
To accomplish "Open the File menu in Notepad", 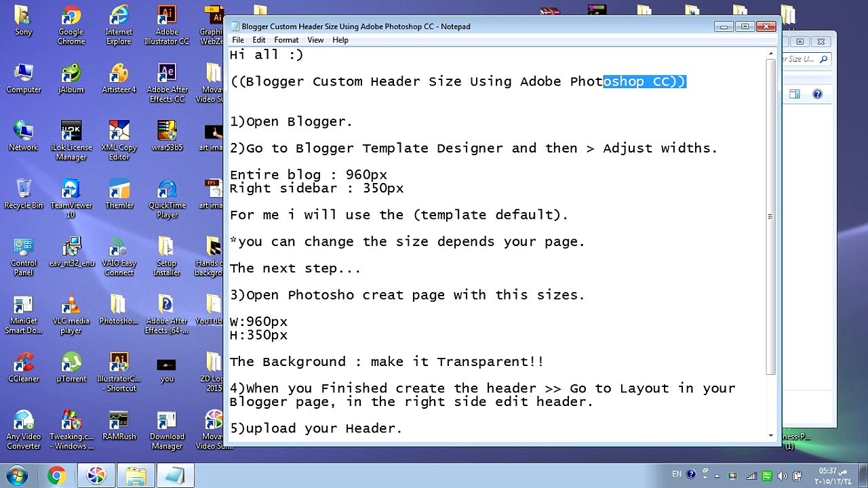I will 238,40.
